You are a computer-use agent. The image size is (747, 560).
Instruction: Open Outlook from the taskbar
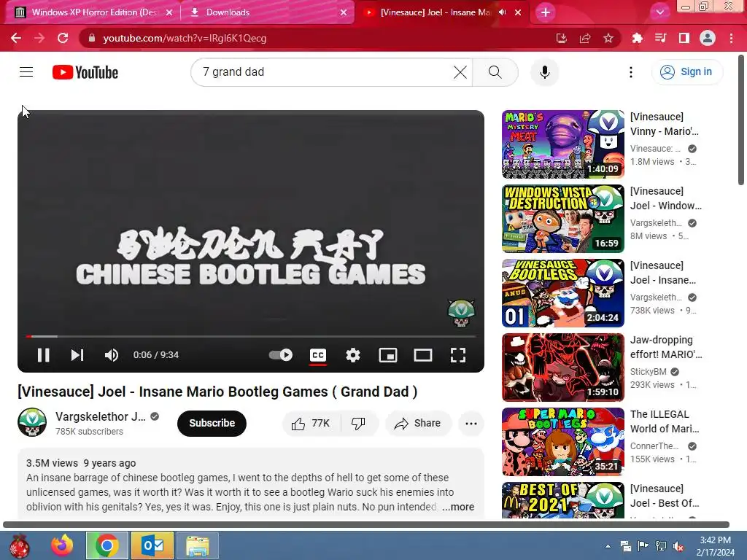[x=152, y=545]
